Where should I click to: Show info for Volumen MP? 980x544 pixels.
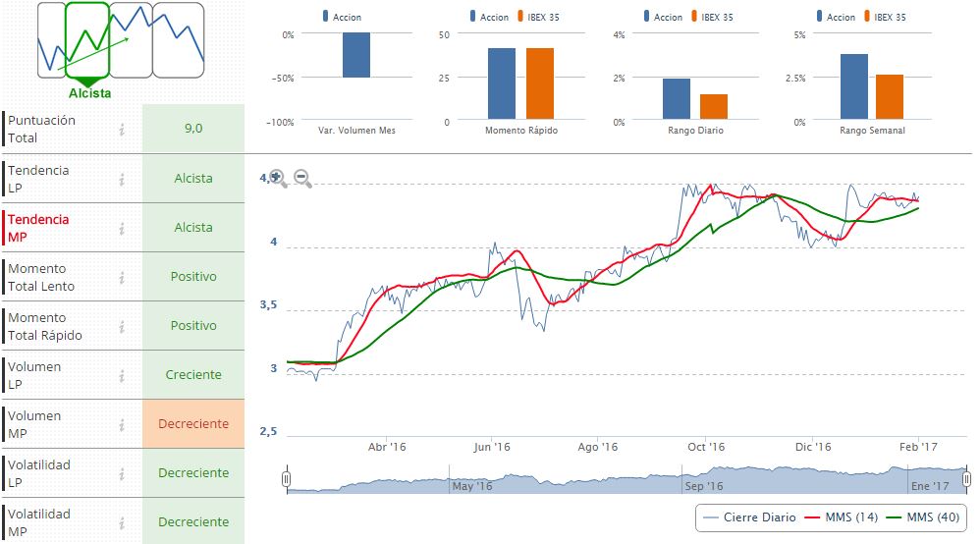(122, 424)
